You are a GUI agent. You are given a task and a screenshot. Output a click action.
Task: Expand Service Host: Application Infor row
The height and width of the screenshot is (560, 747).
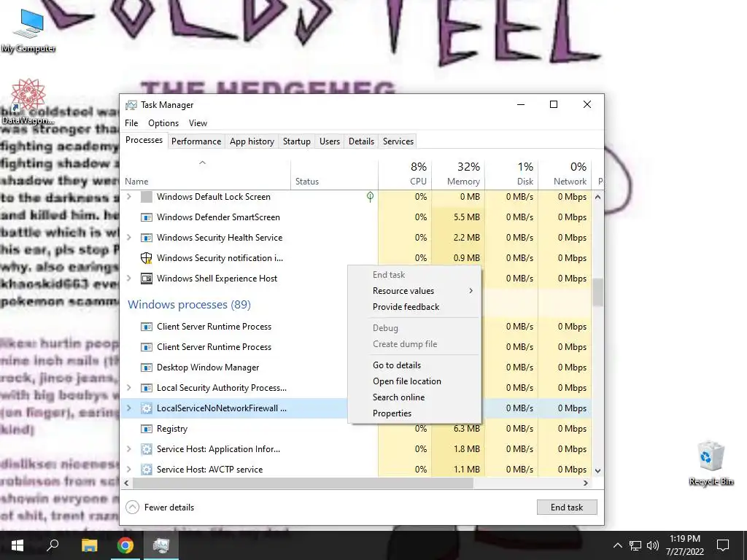pyautogui.click(x=128, y=449)
